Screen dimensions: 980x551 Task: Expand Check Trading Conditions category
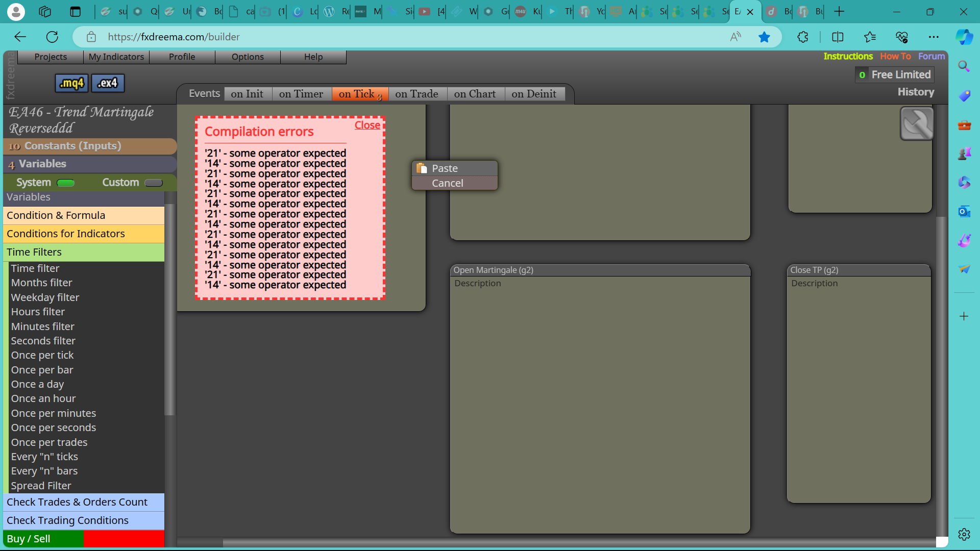point(84,520)
